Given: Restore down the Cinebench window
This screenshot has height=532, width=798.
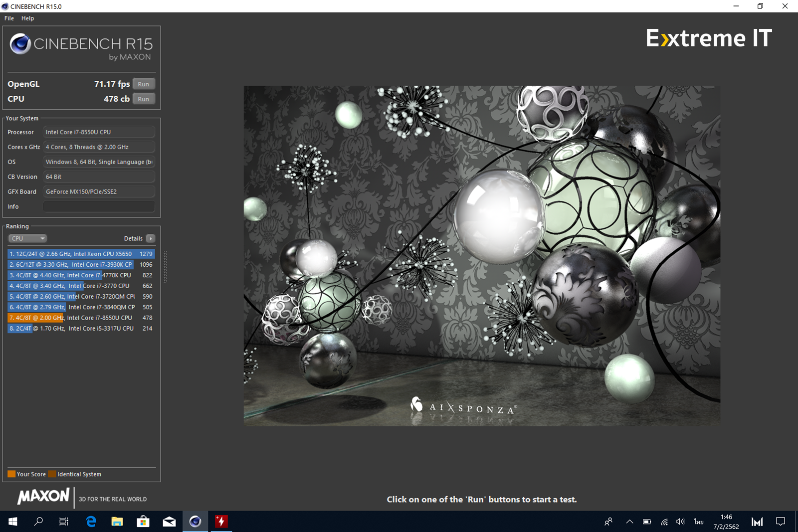Looking at the screenshot, I should (x=760, y=6).
